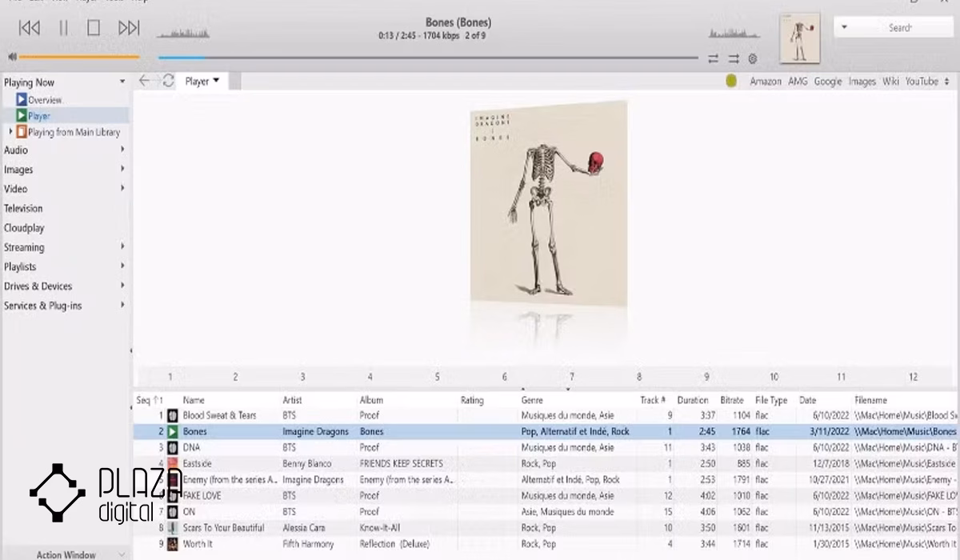Image resolution: width=960 pixels, height=560 pixels.
Task: Open the Amazon link
Action: pyautogui.click(x=766, y=82)
